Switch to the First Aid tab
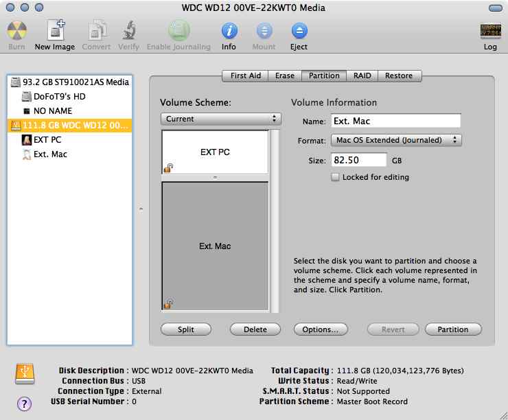 245,75
